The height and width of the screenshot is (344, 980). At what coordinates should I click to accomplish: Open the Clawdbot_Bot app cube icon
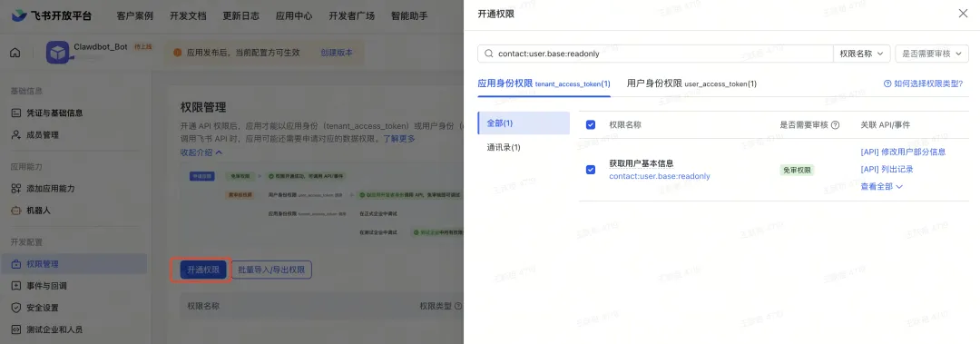coord(57,53)
